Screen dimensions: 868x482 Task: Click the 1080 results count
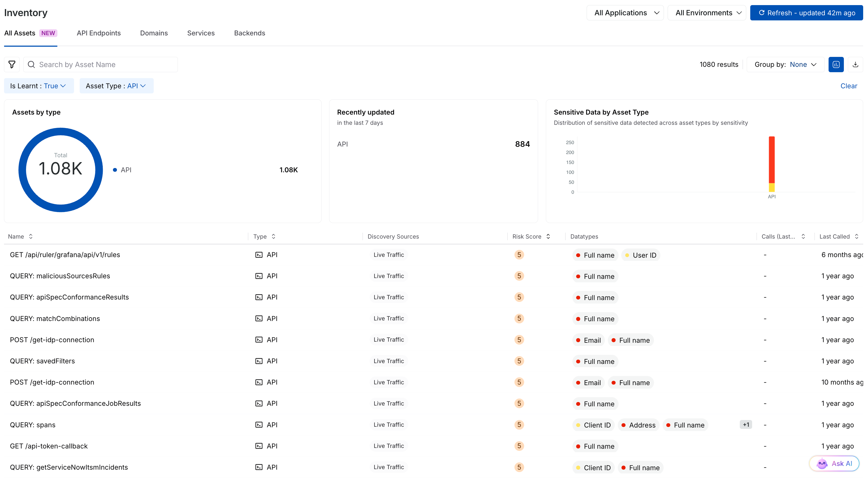tap(719, 64)
